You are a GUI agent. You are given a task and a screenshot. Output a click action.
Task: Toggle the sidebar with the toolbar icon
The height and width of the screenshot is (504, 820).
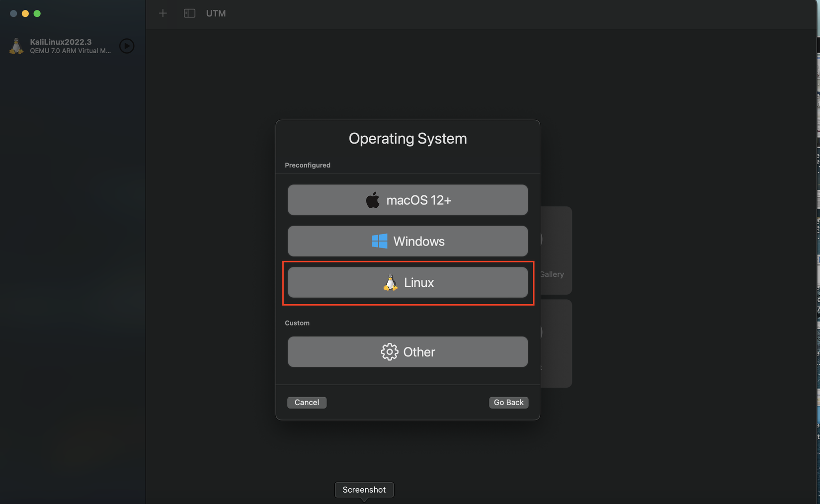point(189,13)
